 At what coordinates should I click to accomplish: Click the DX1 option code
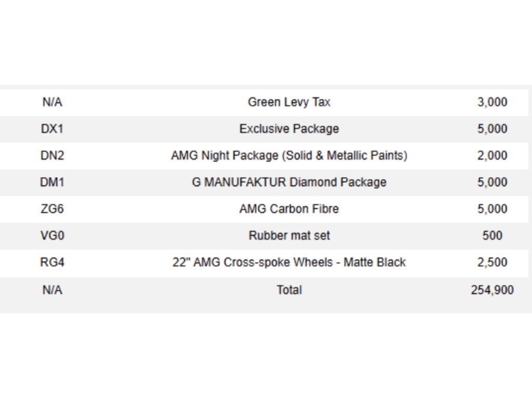(x=52, y=129)
